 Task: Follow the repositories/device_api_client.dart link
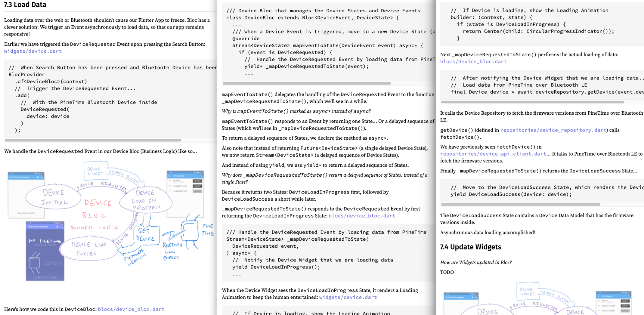493,154
